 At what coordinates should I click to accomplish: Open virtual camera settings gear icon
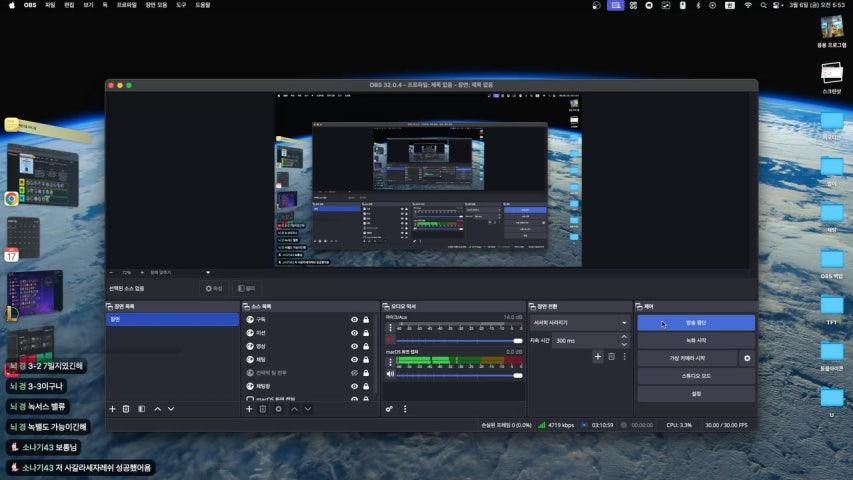747,358
